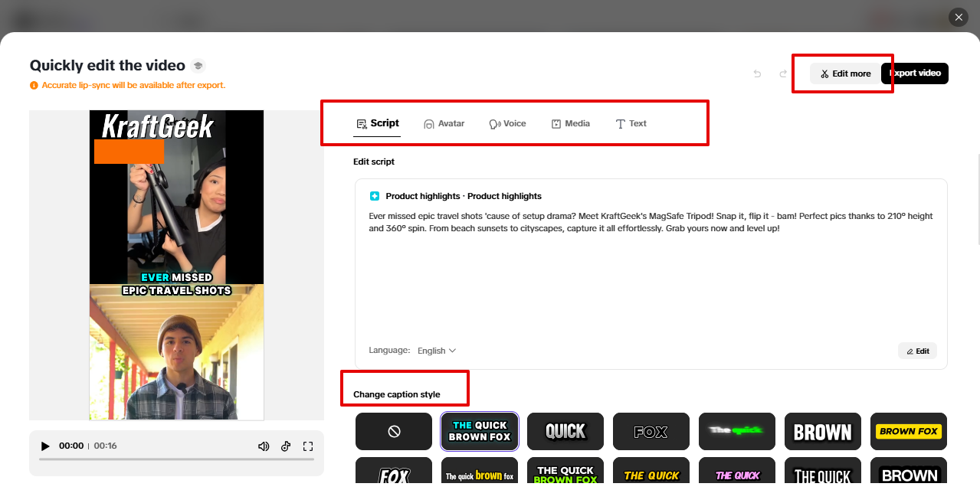Click inside the script text paragraph
This screenshot has height=490, width=980.
click(651, 222)
